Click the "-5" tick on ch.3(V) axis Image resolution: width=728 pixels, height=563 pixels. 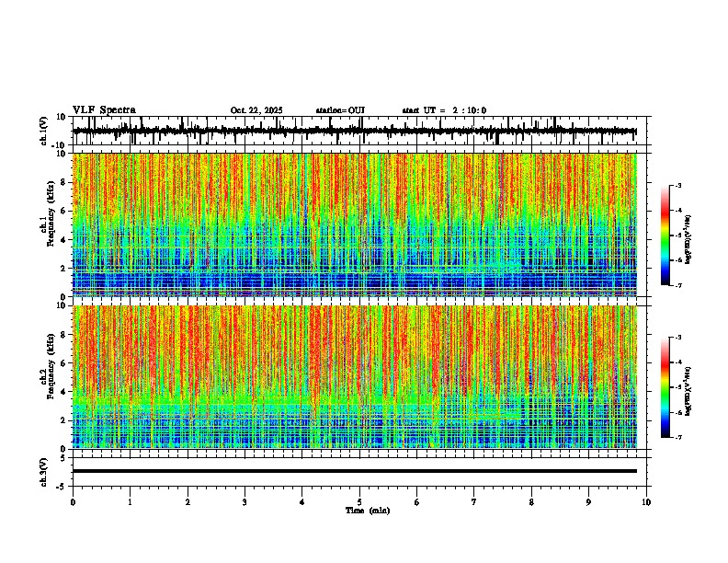(x=62, y=487)
